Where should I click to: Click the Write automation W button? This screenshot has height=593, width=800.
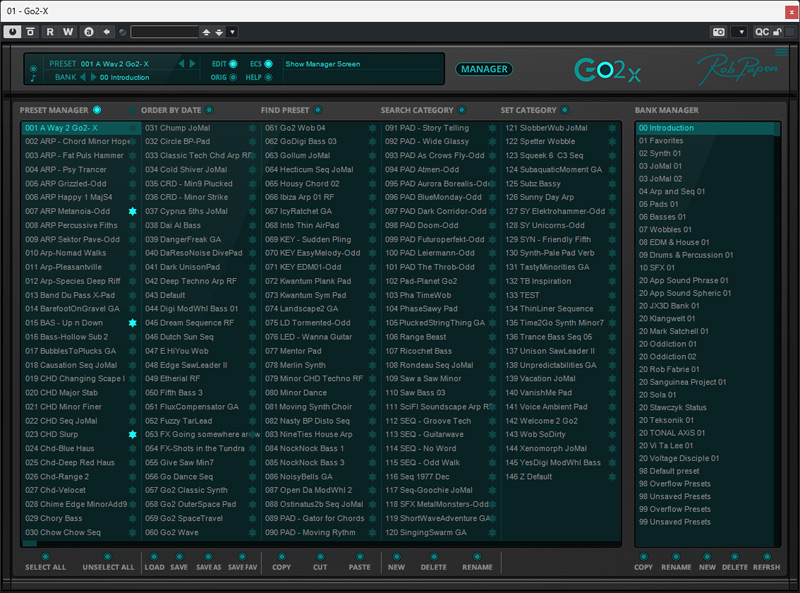pos(68,32)
